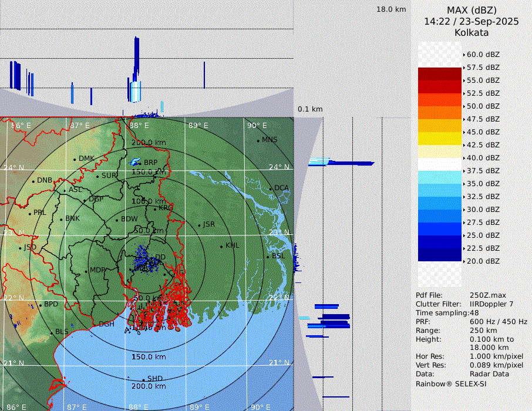
Task: Pick the KHL station marker
Action: pyautogui.click(x=221, y=247)
